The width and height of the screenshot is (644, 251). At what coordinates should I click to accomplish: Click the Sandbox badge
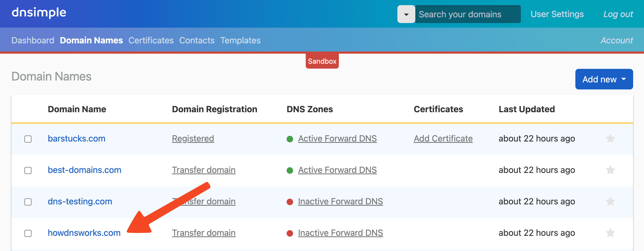tap(322, 61)
